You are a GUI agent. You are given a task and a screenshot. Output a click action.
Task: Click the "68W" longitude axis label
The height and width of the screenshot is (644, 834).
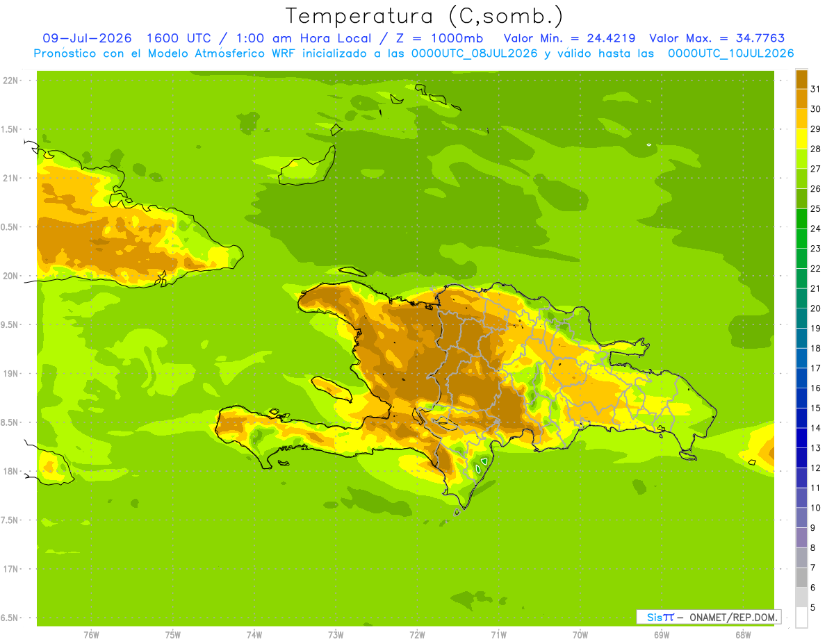(743, 635)
